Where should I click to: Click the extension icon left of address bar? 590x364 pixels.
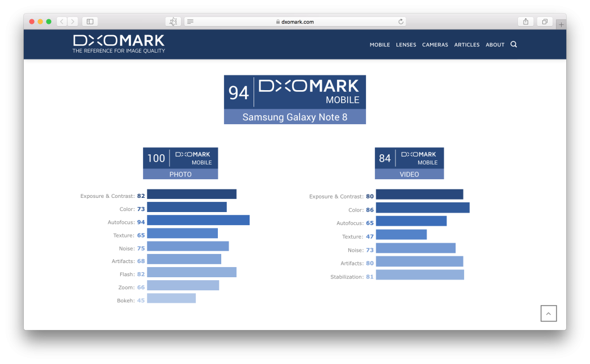tap(173, 22)
